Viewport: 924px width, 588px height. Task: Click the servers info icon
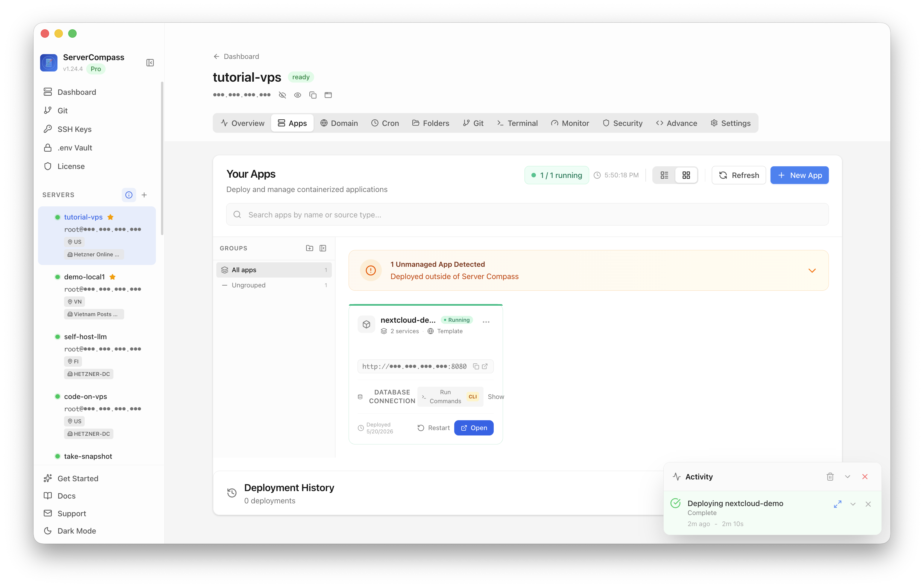pyautogui.click(x=129, y=195)
